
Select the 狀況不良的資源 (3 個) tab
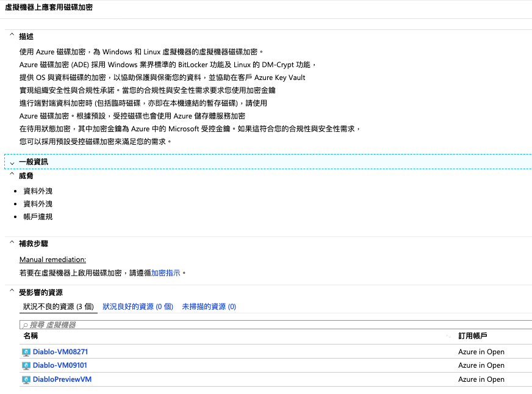(x=59, y=307)
